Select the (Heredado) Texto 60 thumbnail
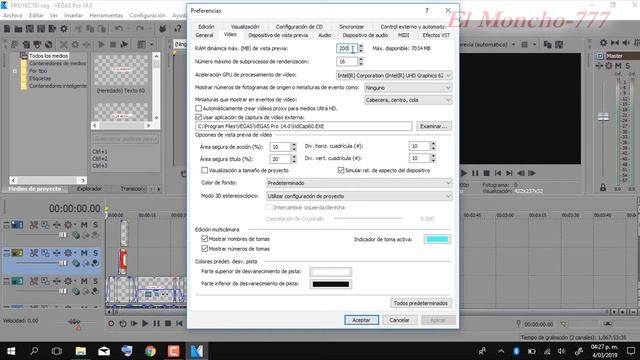This screenshot has height=360, width=640. pos(121,70)
